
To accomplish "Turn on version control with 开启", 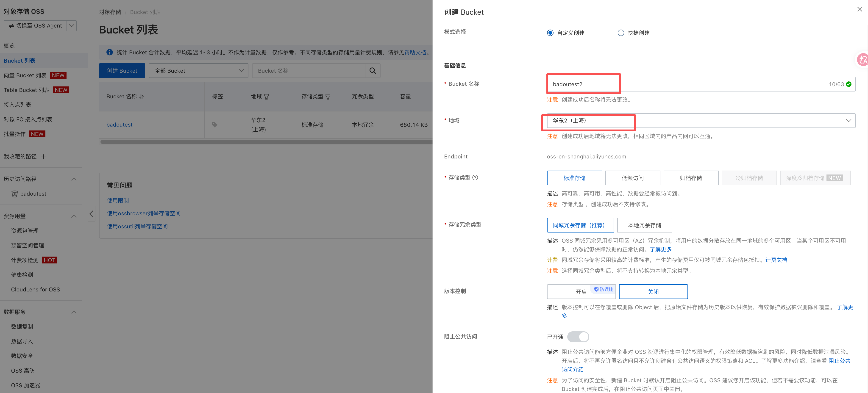I will click(x=581, y=292).
